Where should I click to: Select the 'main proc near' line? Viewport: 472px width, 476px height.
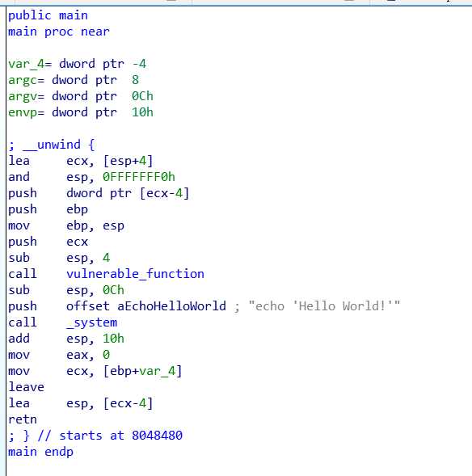point(59,32)
